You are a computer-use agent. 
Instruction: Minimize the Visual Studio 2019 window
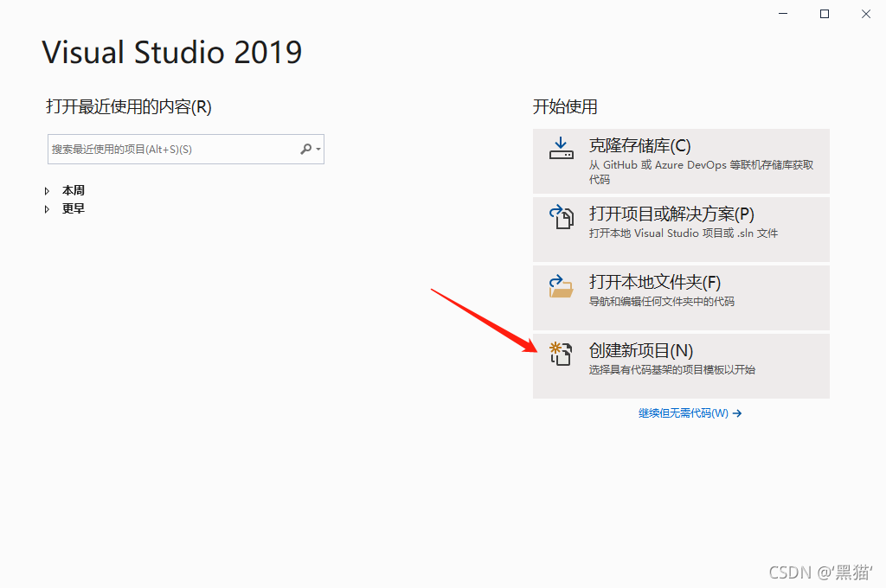pos(782,14)
